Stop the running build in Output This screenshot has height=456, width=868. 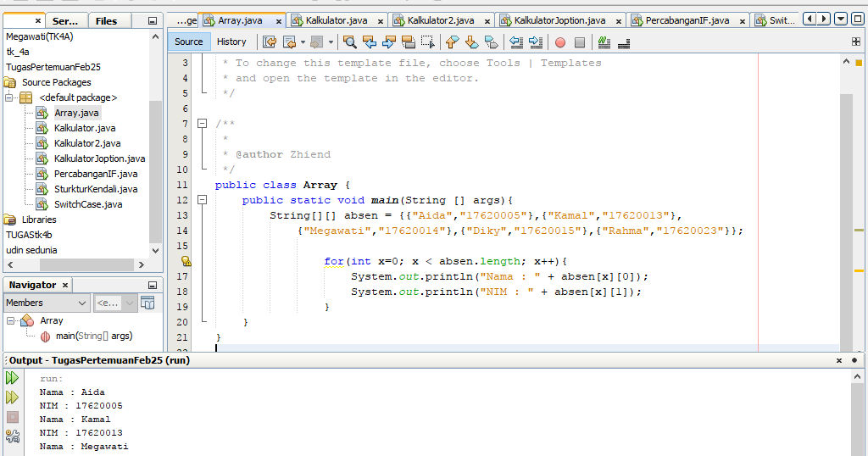(13, 417)
